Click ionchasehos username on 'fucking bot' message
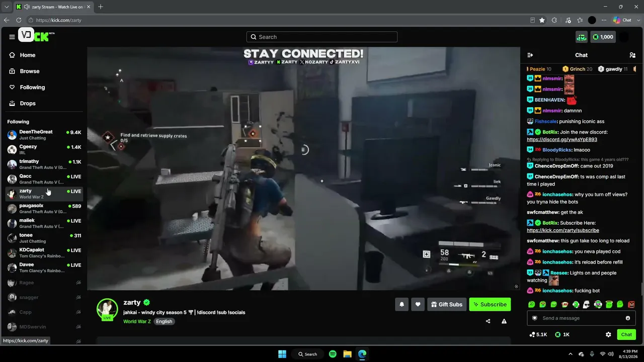 point(557,291)
